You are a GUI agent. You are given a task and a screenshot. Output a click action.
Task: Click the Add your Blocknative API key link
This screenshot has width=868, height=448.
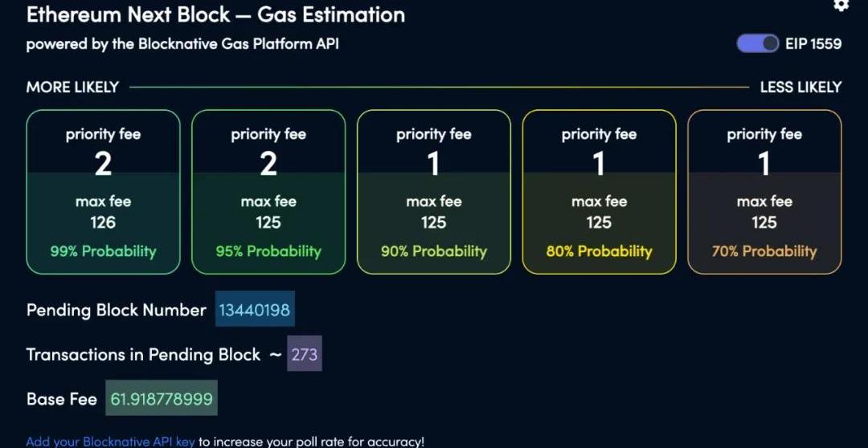(x=111, y=441)
